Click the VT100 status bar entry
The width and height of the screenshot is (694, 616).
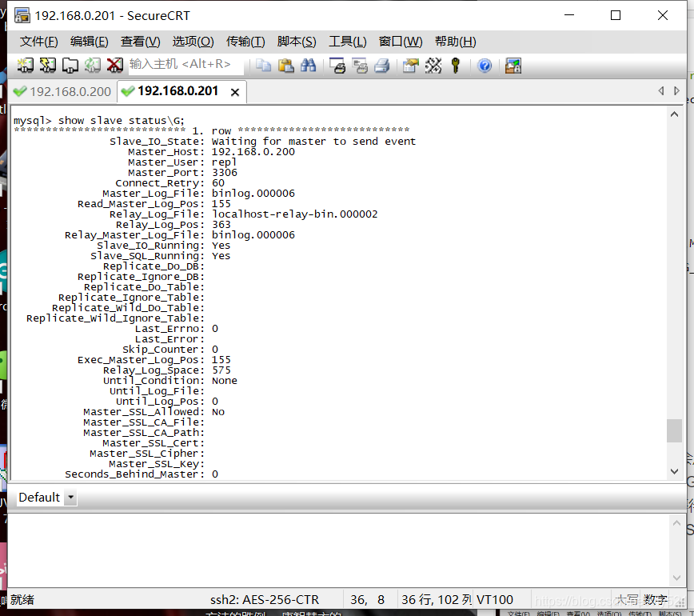click(494, 600)
